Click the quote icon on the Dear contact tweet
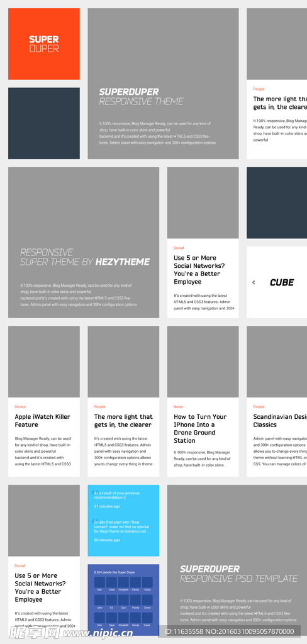Viewport: 307px width, 644px height. click(x=94, y=521)
